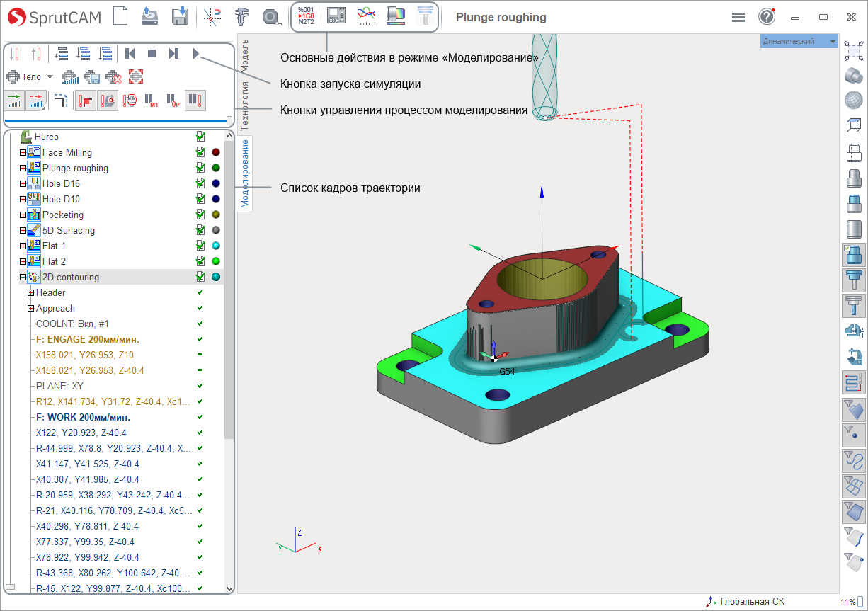
Task: Collapse the 2D contouring operation
Action: [23, 278]
